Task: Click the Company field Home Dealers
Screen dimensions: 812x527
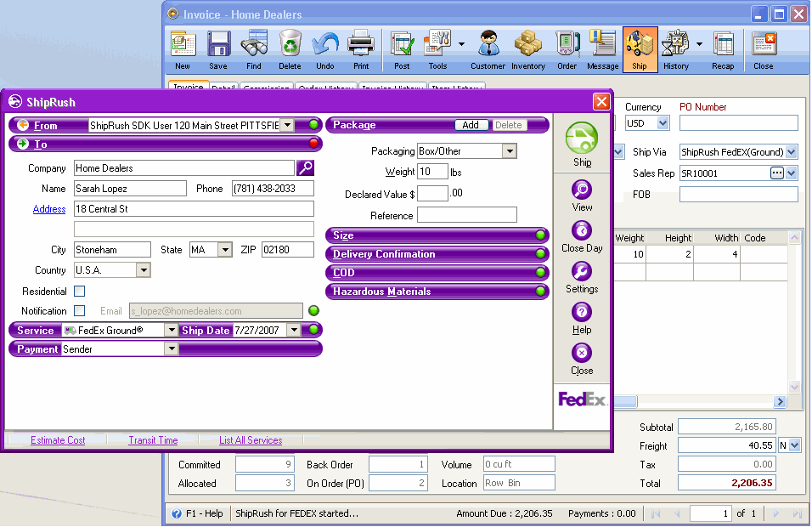Action: [184, 168]
